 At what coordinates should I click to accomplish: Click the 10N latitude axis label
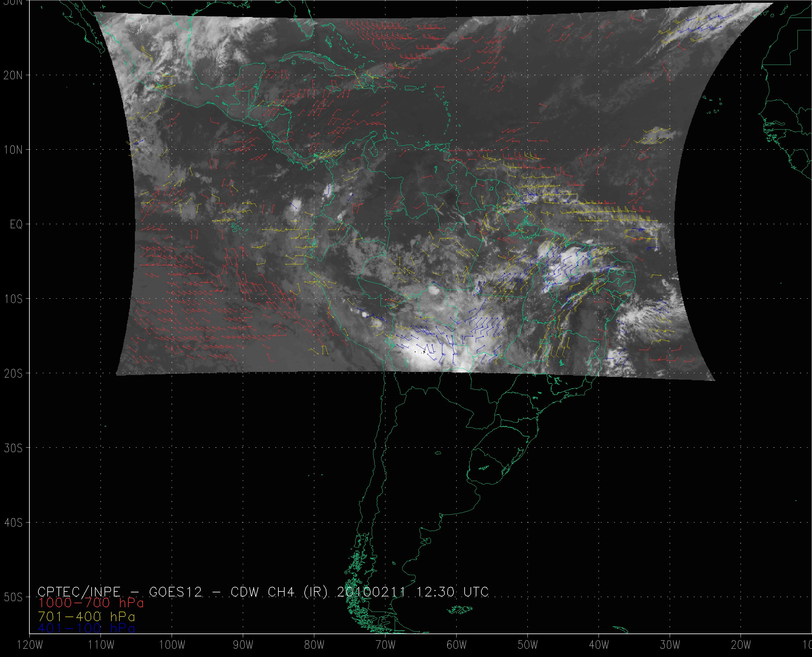point(13,150)
